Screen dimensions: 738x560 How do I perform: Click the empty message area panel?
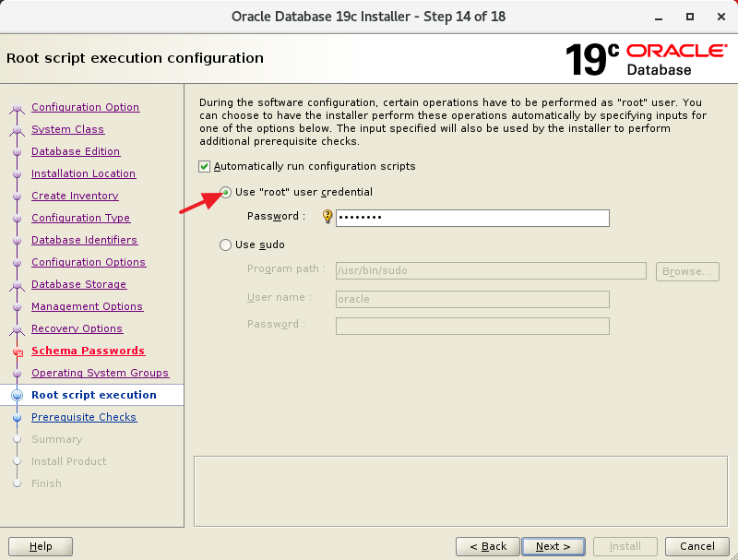pos(460,492)
